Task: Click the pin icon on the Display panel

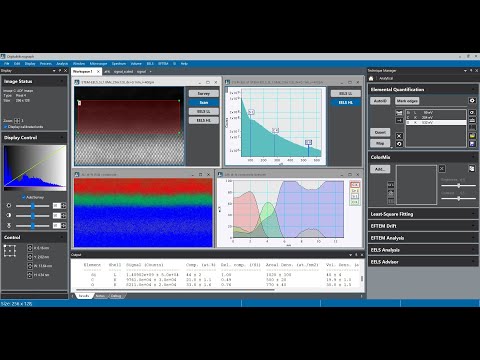Action: point(60,71)
